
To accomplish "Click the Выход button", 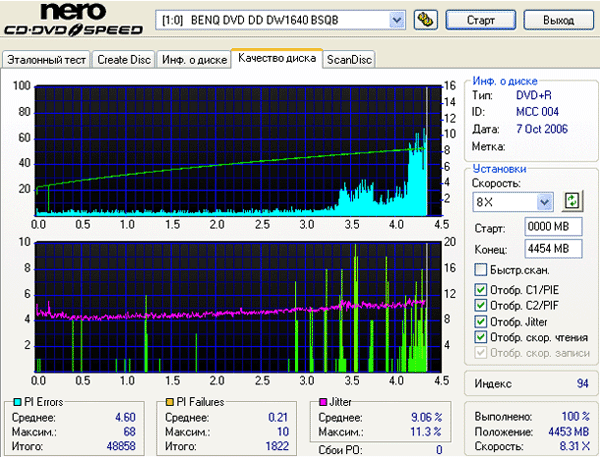I will tap(559, 20).
